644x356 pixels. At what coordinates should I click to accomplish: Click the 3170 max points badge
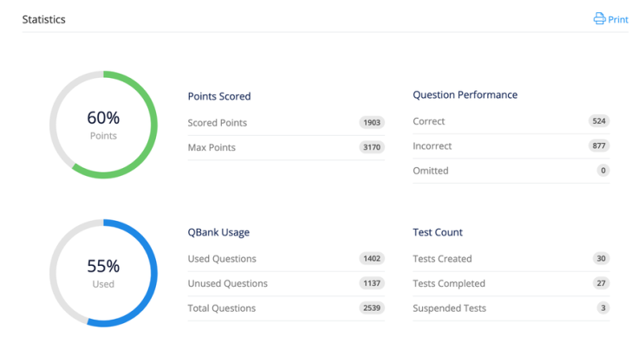(x=372, y=147)
